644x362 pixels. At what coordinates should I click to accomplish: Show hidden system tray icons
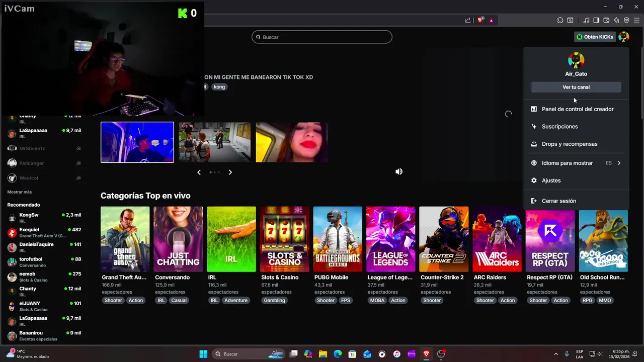(556, 354)
